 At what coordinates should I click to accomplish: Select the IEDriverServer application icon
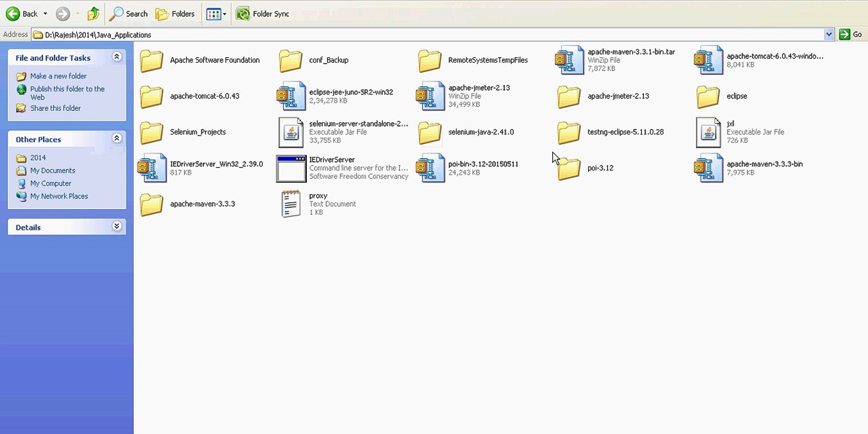pos(291,168)
